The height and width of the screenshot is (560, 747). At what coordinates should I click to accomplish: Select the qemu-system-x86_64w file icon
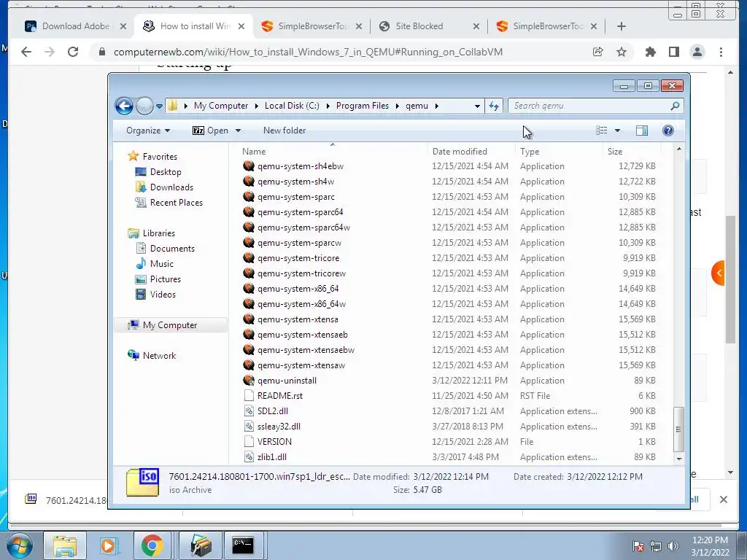249,304
